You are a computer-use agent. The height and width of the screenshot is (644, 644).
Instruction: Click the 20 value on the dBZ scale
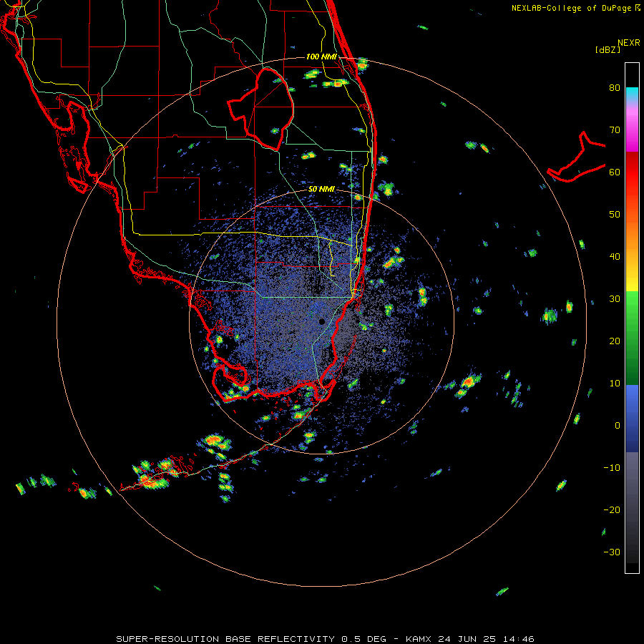[x=615, y=341]
